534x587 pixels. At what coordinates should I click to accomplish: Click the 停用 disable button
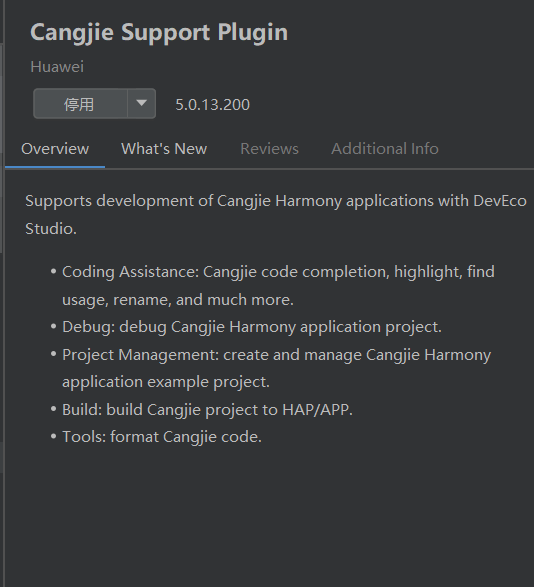80,104
